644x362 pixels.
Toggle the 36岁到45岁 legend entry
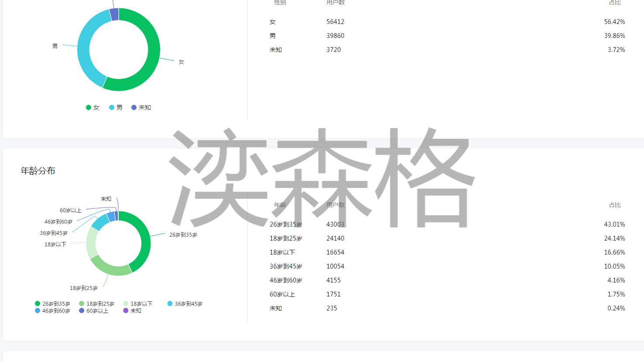(185, 304)
